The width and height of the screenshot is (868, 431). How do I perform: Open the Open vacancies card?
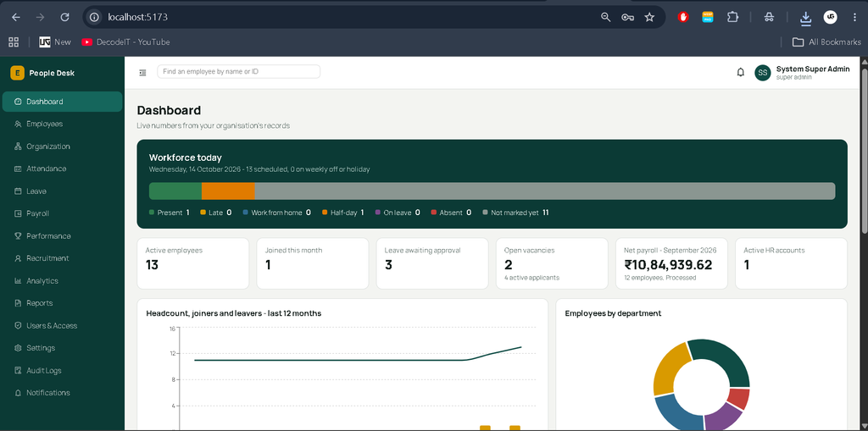[x=552, y=263]
